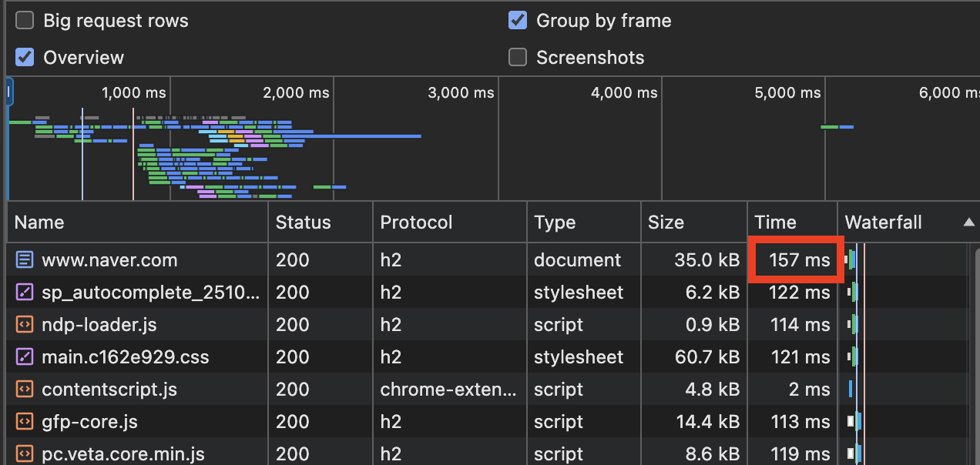Click the main.c162e929.css stylesheet icon
This screenshot has width=980, height=465.
25,357
